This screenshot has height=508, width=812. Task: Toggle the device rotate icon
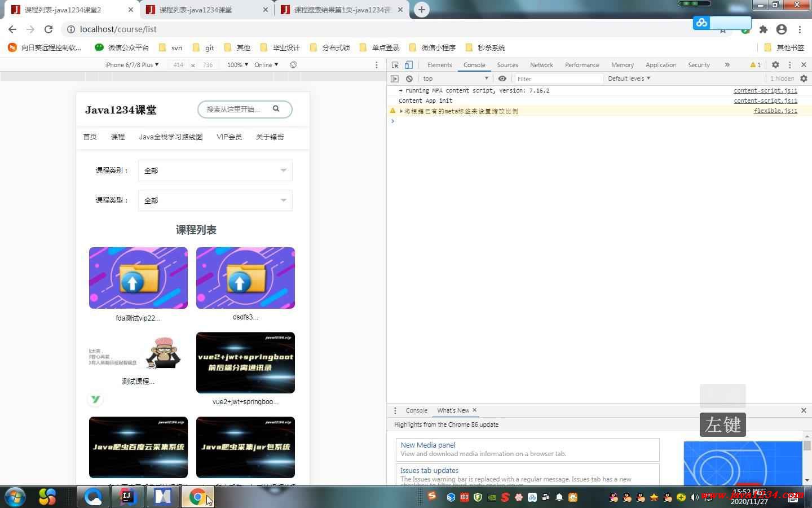click(x=293, y=65)
